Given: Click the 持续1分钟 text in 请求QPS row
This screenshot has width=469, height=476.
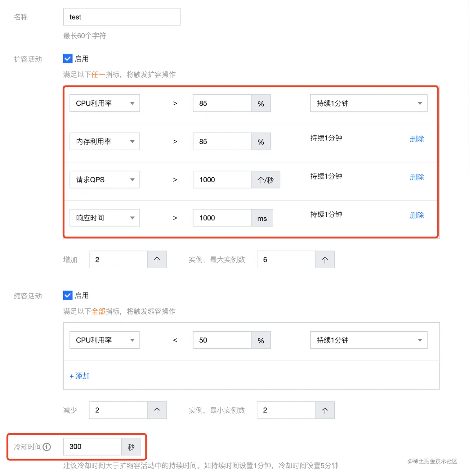Looking at the screenshot, I should (326, 176).
